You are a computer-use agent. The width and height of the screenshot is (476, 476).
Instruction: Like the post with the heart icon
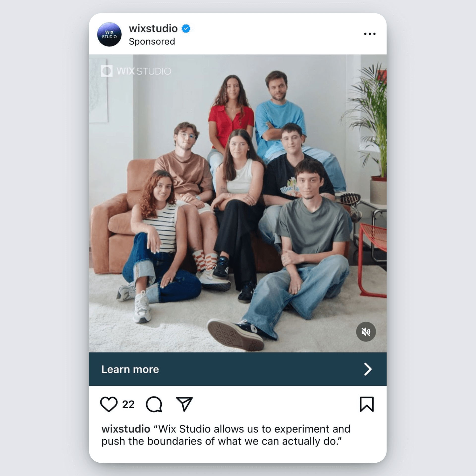(x=109, y=404)
